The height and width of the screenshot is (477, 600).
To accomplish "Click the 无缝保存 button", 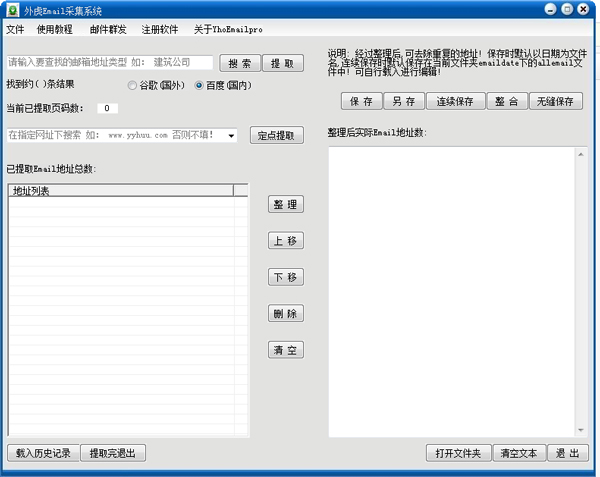I will pos(556,101).
